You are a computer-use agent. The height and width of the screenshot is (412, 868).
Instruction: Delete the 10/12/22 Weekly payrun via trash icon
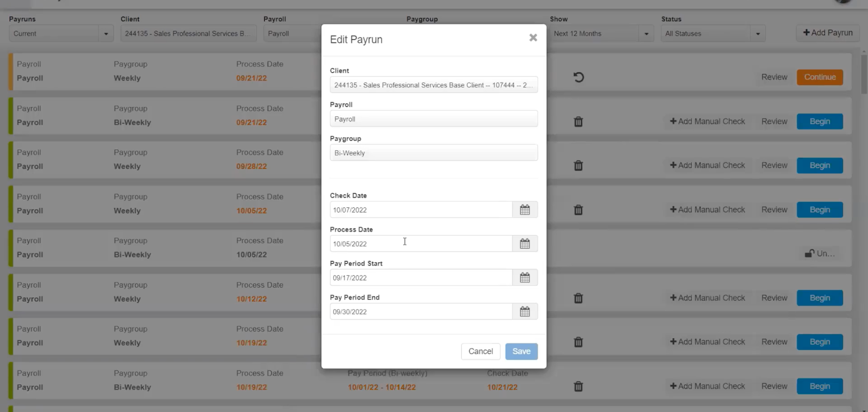click(x=578, y=298)
